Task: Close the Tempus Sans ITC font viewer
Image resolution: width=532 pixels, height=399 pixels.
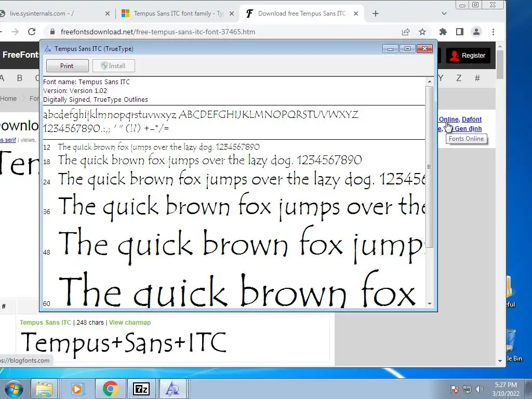Action: coord(424,49)
